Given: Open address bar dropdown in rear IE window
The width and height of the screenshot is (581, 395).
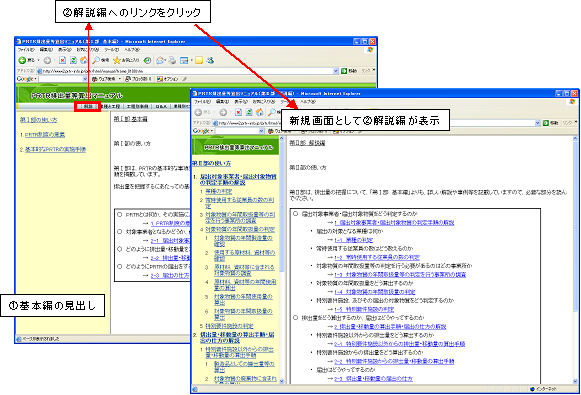Looking at the screenshot, I should coord(336,70).
